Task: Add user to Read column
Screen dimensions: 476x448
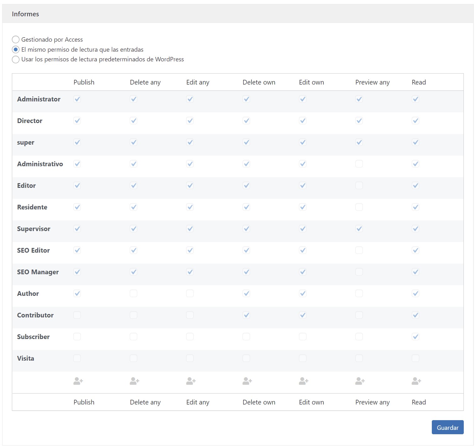Action: tap(416, 381)
